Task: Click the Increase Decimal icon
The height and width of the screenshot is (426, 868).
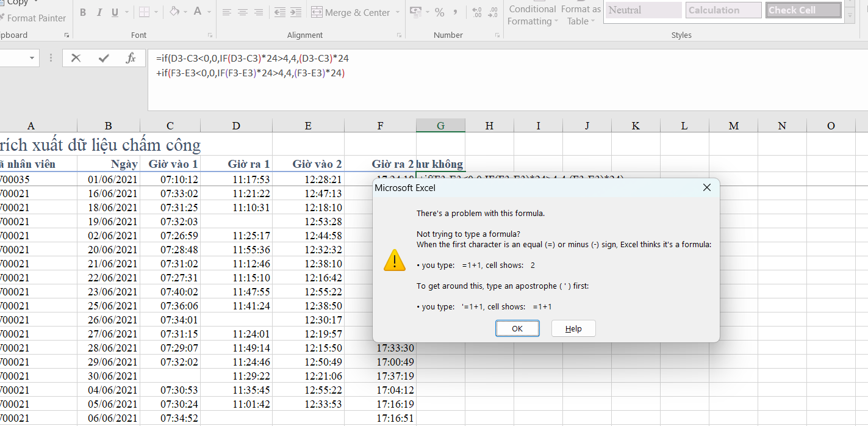Action: (x=477, y=12)
